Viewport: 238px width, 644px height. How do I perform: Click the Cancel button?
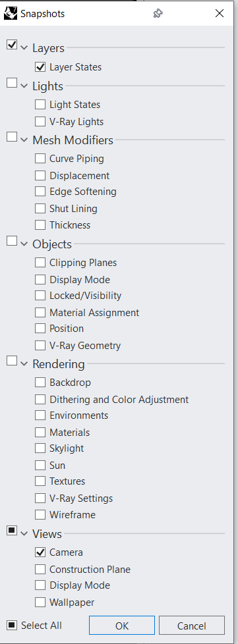pyautogui.click(x=192, y=626)
